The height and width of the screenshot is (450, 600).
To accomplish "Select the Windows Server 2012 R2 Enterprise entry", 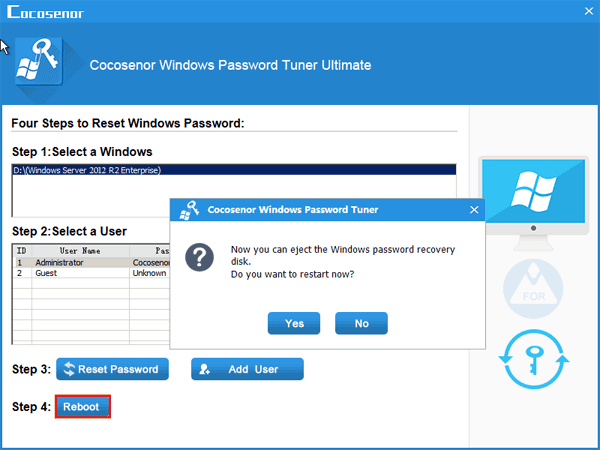I will click(x=234, y=170).
